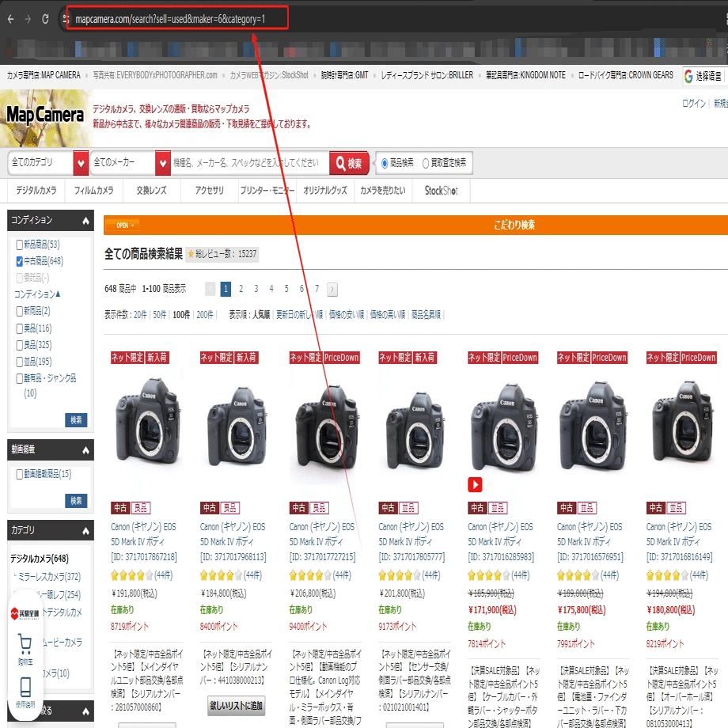The height and width of the screenshot is (728, 728).
Task: Open the shopping cart icon in floating widget
Action: 25,643
